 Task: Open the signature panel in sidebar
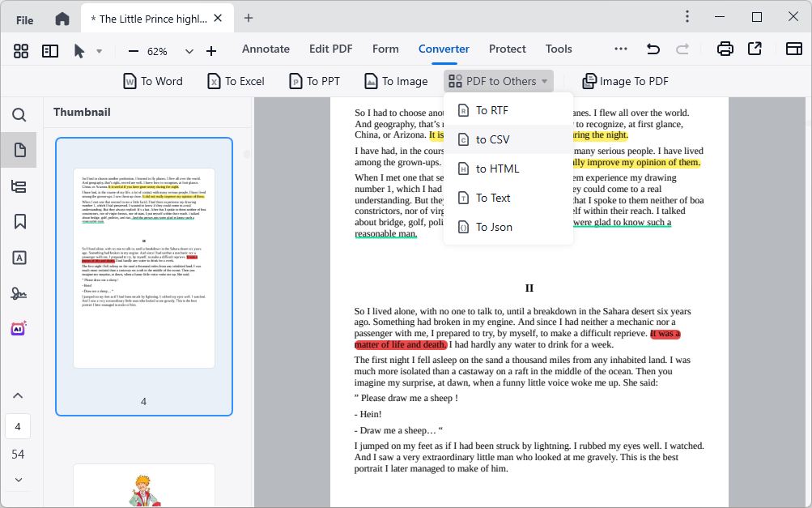19,293
